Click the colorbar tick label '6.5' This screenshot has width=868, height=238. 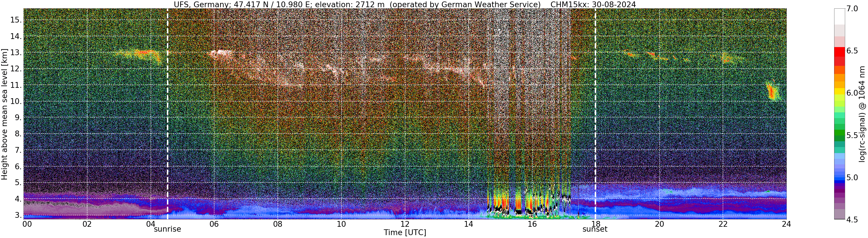852,51
